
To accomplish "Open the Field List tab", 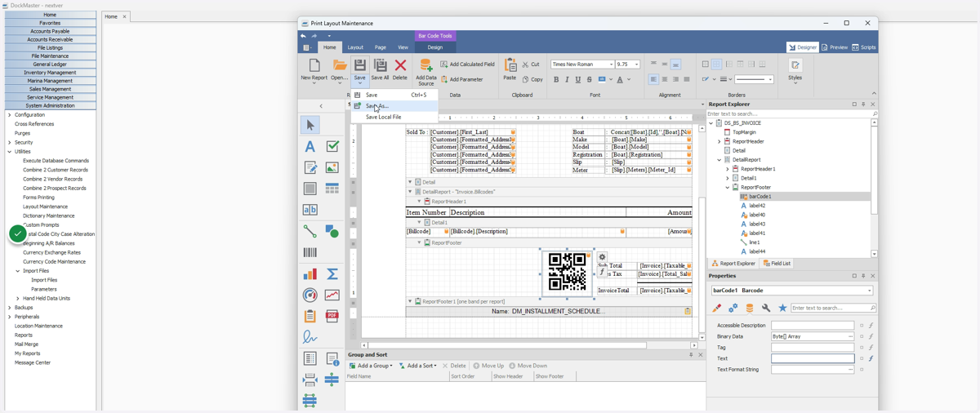I will 777,264.
